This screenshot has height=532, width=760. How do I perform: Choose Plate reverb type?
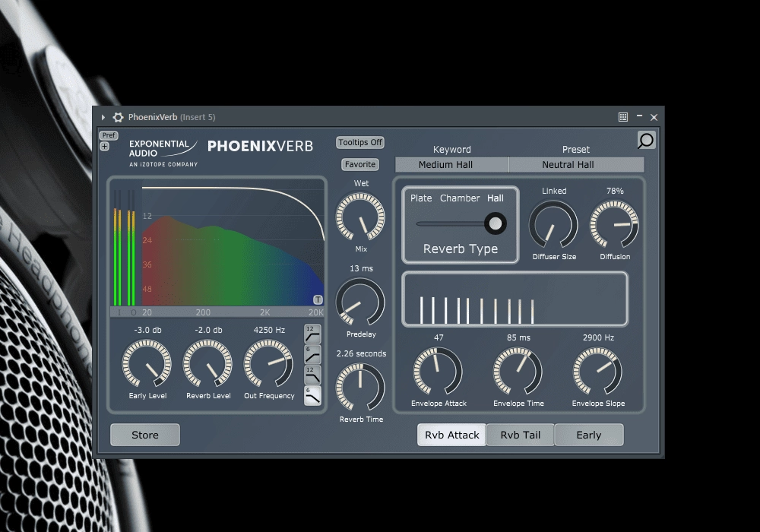pyautogui.click(x=421, y=198)
